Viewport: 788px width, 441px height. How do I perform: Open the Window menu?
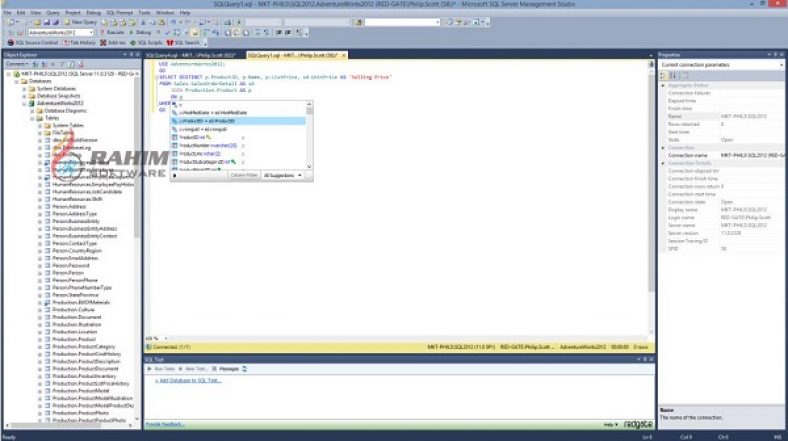pyautogui.click(x=165, y=13)
